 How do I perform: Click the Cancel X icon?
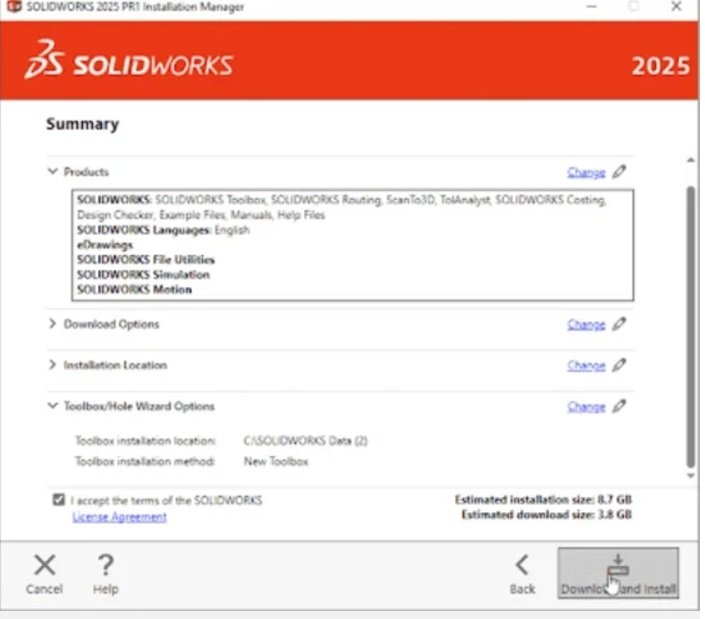coord(45,565)
